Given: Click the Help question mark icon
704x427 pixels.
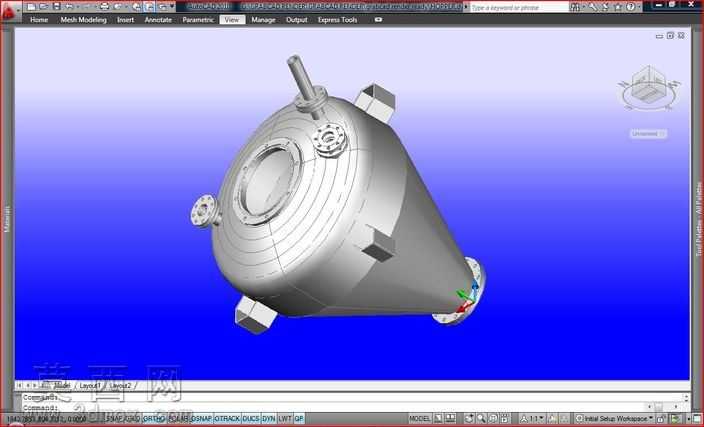Looking at the screenshot, I should [631, 7].
